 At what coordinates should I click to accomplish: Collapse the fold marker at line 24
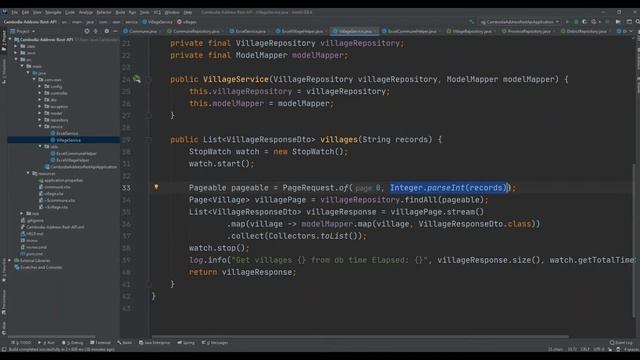149,80
